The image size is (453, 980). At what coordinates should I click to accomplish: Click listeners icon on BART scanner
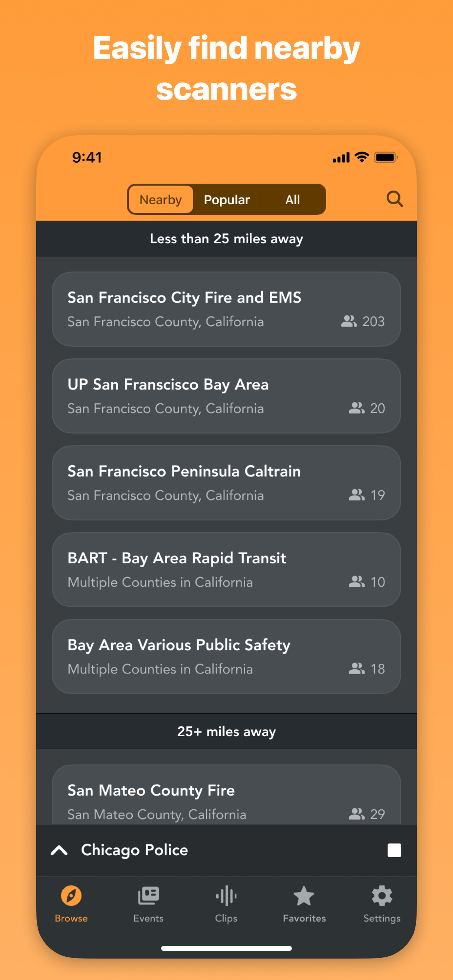coord(356,582)
